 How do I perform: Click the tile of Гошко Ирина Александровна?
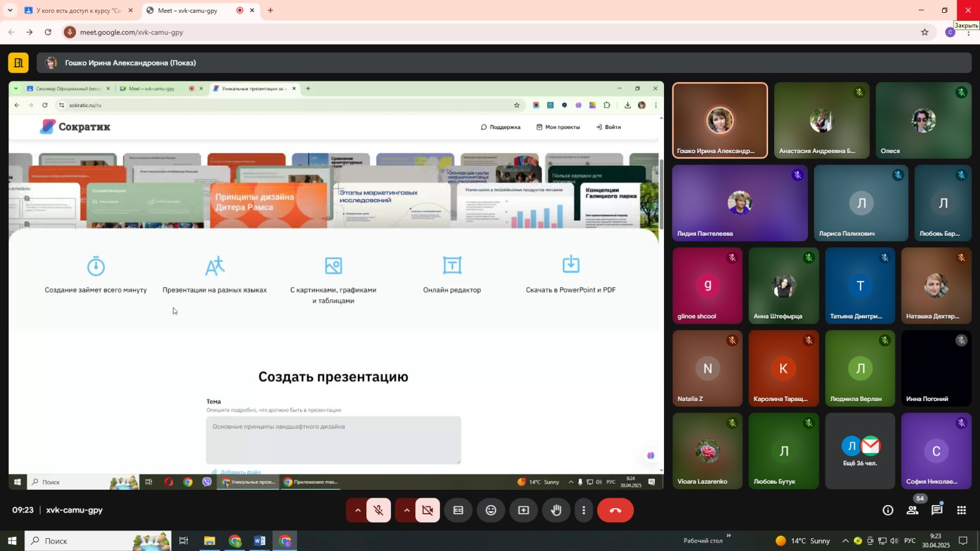pos(720,121)
